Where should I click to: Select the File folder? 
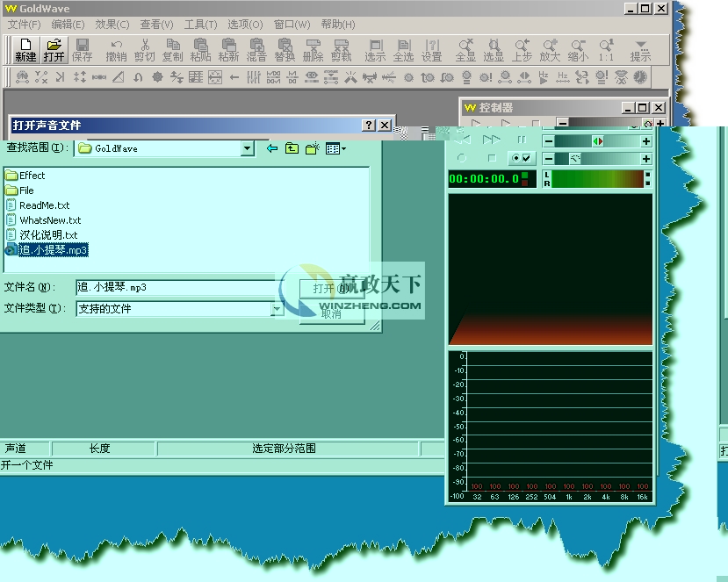pyautogui.click(x=19, y=190)
